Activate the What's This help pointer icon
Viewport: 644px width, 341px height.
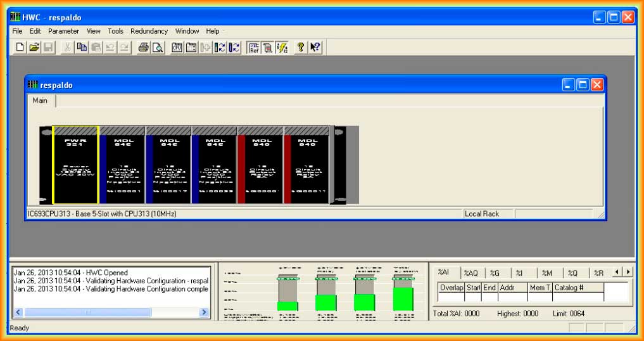click(315, 47)
